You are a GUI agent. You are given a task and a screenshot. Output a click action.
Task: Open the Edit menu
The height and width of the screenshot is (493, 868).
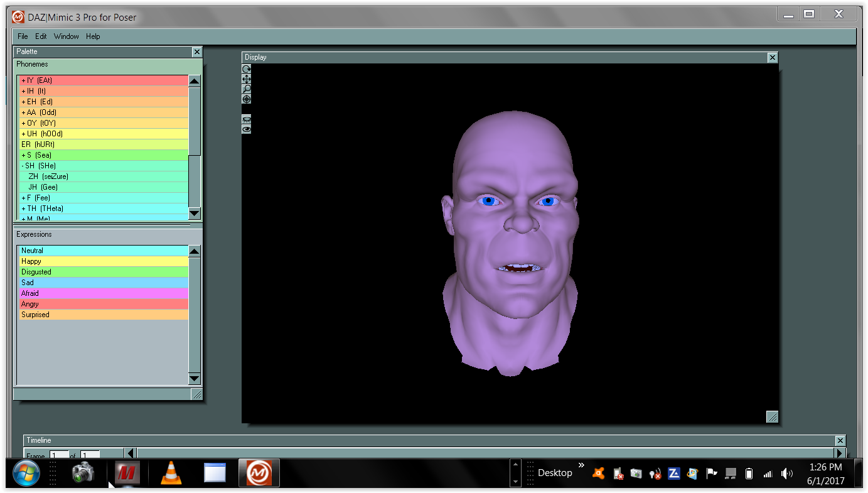[41, 36]
